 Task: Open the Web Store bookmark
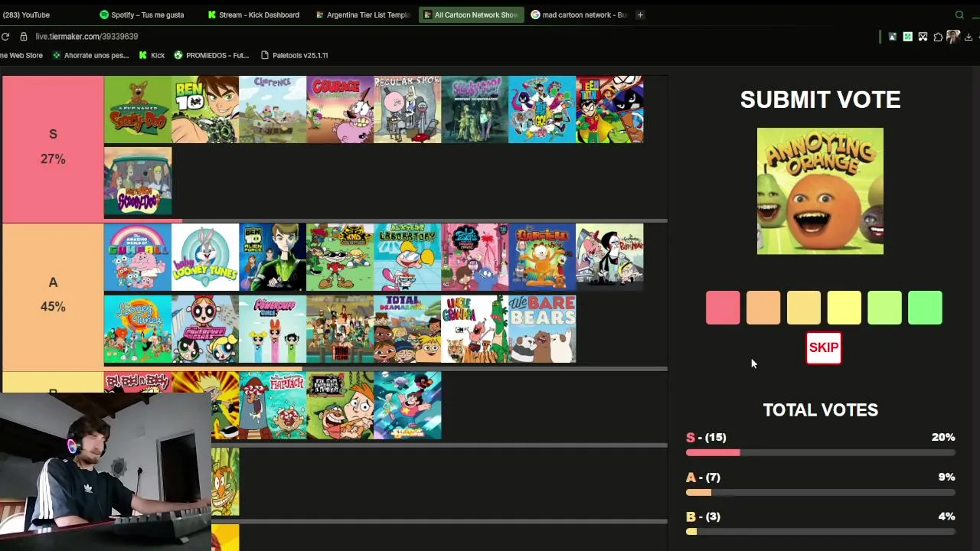21,55
